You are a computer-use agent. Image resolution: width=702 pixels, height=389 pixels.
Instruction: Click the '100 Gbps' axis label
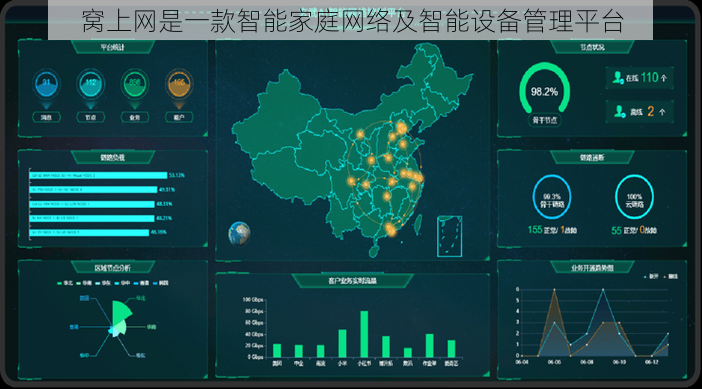click(x=253, y=299)
